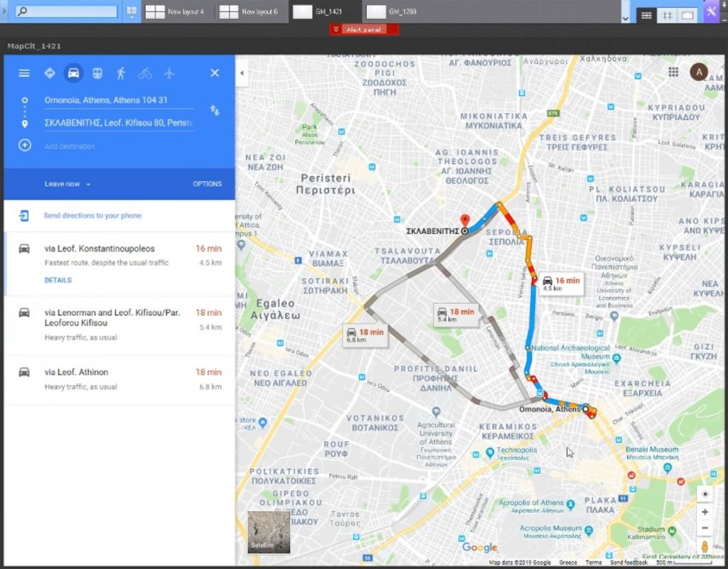This screenshot has width=728, height=569.
Task: Open the Google apps grid
Action: point(673,72)
